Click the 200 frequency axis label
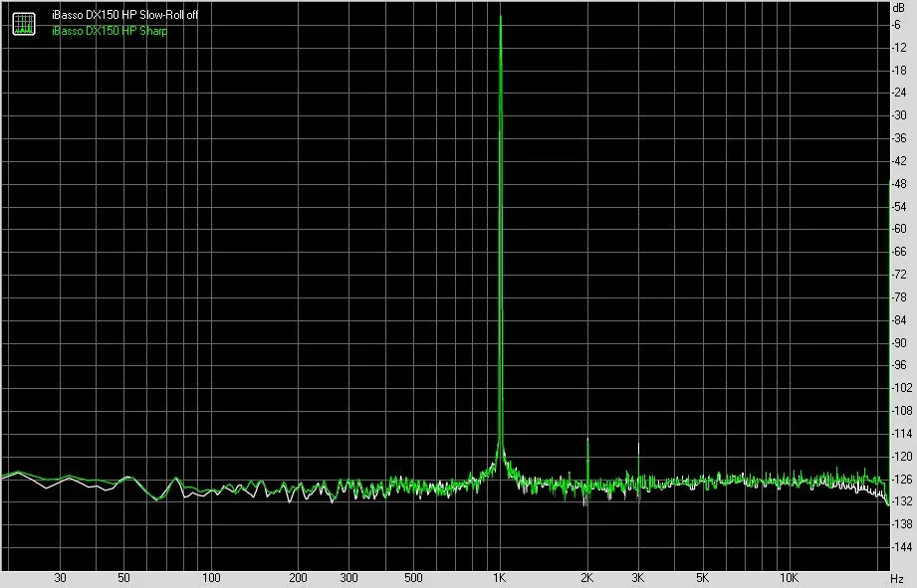The height and width of the screenshot is (588, 917). click(x=298, y=578)
